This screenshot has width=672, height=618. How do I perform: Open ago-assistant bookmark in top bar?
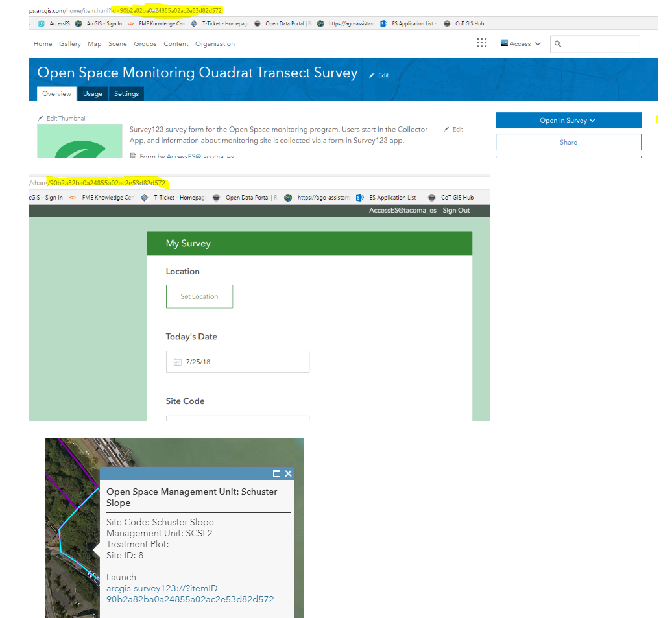point(346,23)
